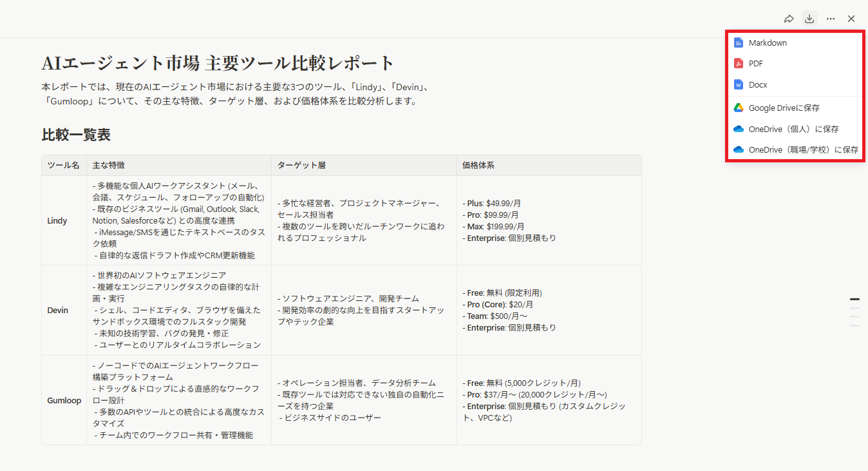The height and width of the screenshot is (471, 868).
Task: Choose OneDrive（個人）に保存
Action: [x=795, y=129]
